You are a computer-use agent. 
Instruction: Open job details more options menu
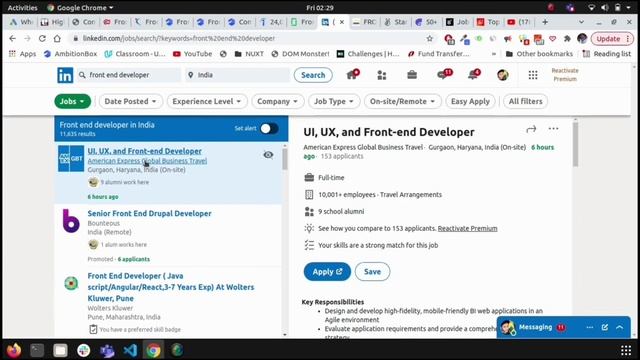(553, 129)
